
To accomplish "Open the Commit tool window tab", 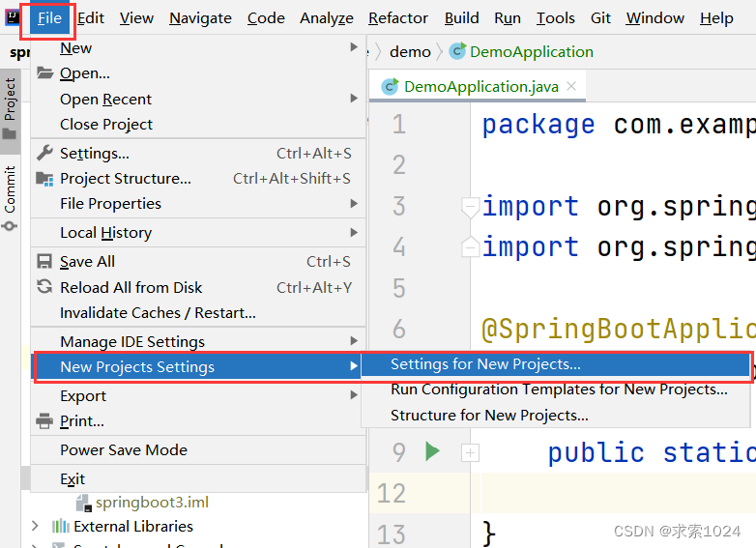I will point(10,197).
